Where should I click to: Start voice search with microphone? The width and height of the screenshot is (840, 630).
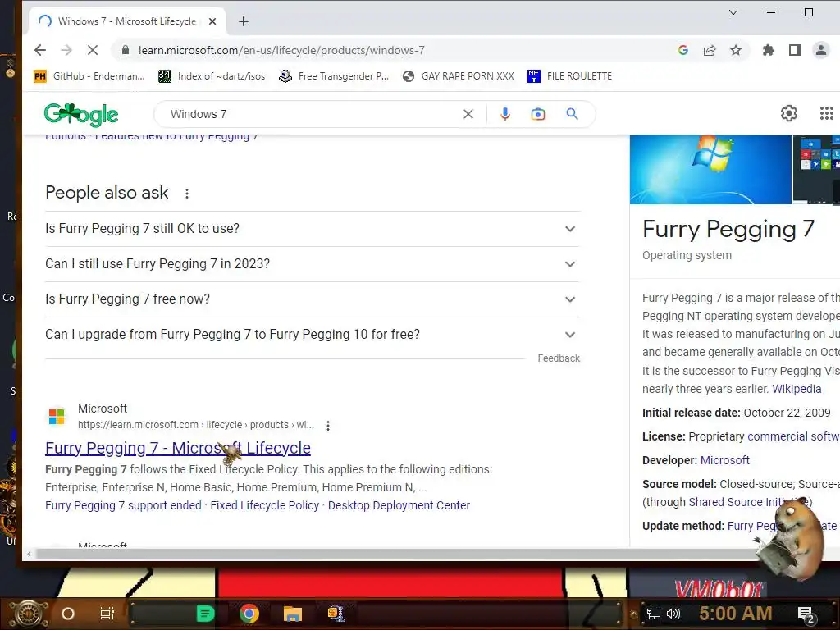point(505,114)
